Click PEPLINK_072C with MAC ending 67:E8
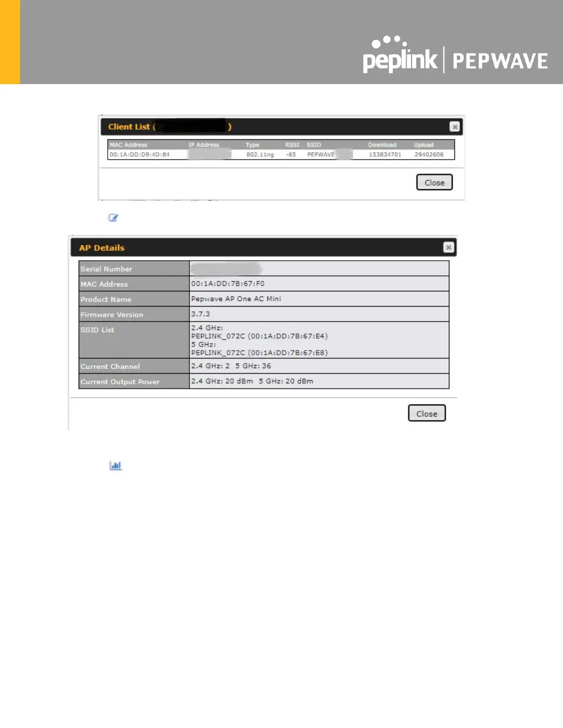 pyautogui.click(x=259, y=353)
